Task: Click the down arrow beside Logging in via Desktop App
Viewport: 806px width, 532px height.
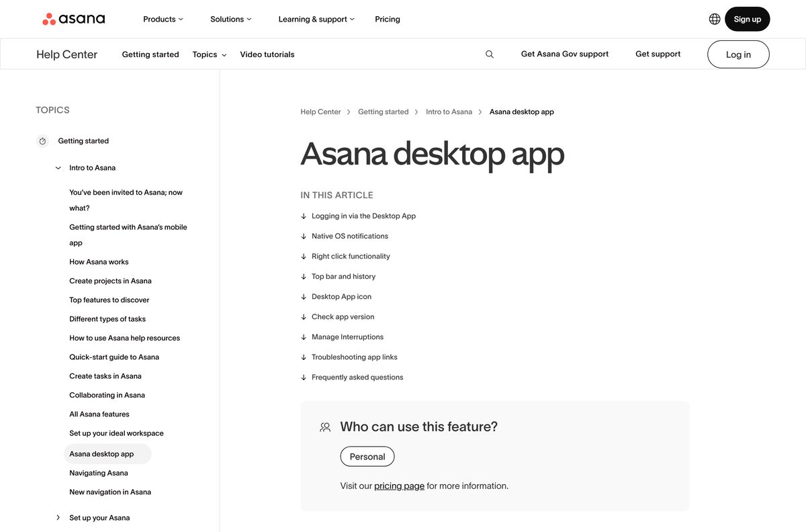Action: tap(304, 216)
